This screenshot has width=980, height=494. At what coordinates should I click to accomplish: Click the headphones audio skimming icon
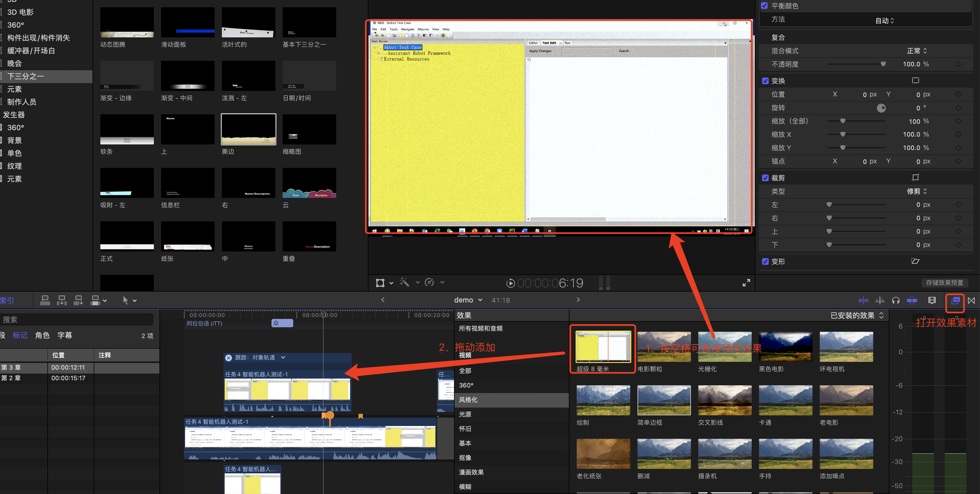point(896,301)
